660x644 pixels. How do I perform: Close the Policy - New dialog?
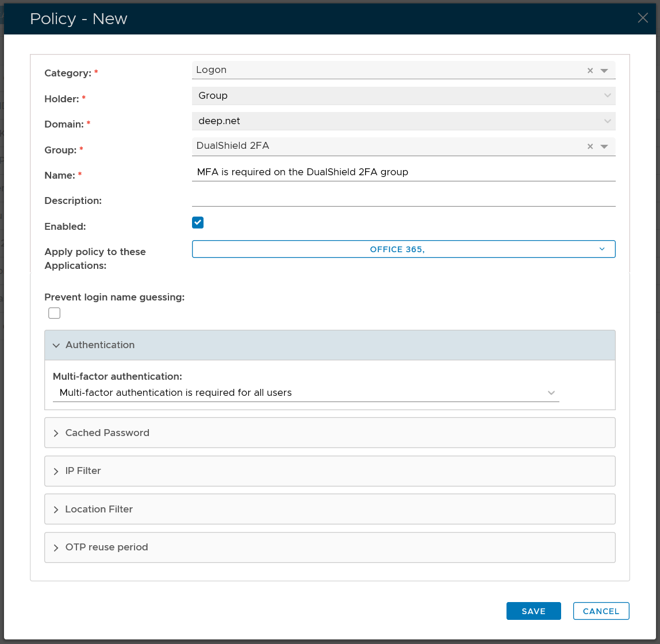(x=643, y=18)
